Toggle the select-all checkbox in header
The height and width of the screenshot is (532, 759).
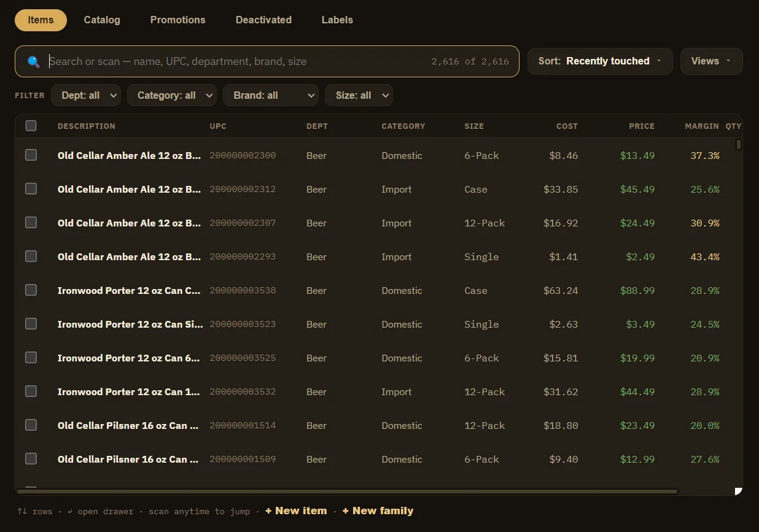click(x=31, y=126)
